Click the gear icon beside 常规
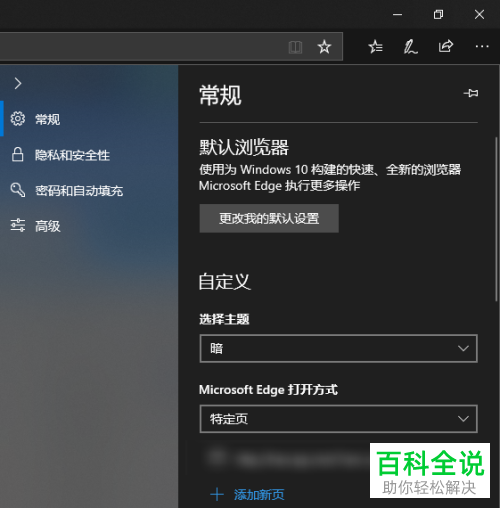The image size is (500, 508). [x=18, y=119]
